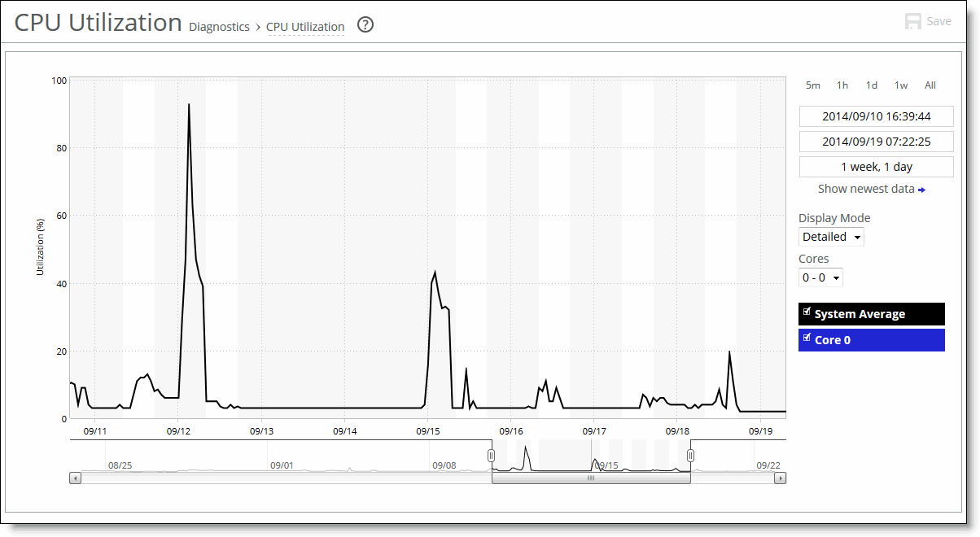
Task: Select the 1d time range
Action: (x=872, y=85)
